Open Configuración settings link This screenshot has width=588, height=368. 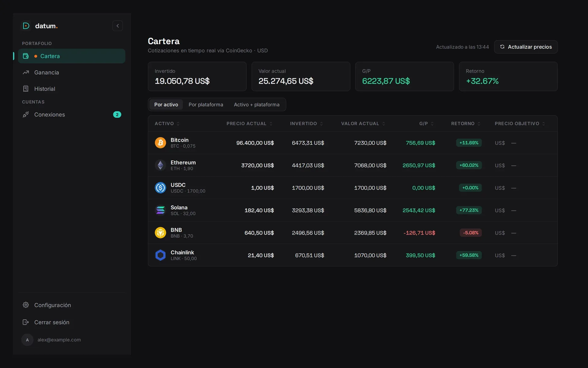click(x=72, y=305)
